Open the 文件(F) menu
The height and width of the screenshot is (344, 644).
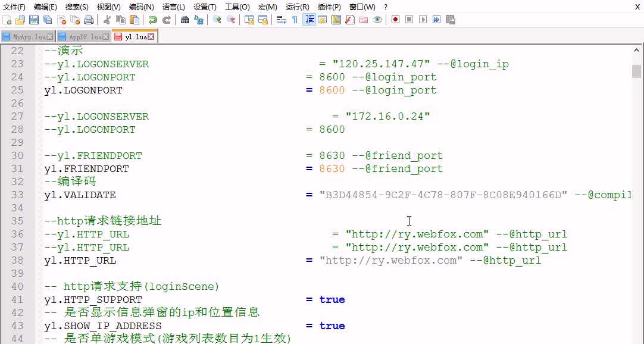[x=14, y=7]
